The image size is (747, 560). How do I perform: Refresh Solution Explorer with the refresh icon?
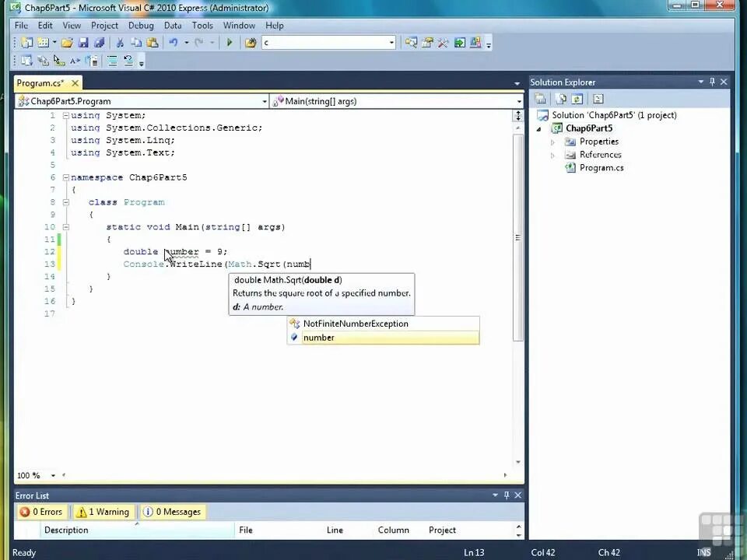577,99
